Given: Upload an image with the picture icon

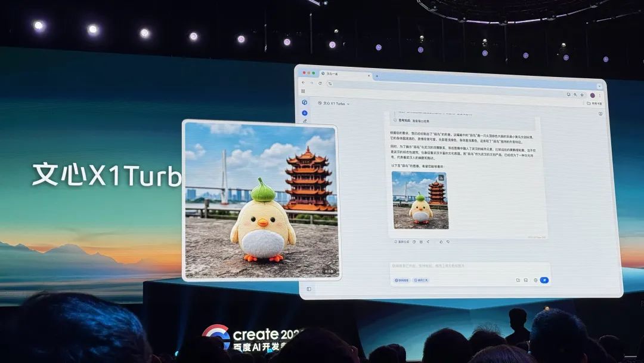Looking at the screenshot, I should tap(526, 280).
